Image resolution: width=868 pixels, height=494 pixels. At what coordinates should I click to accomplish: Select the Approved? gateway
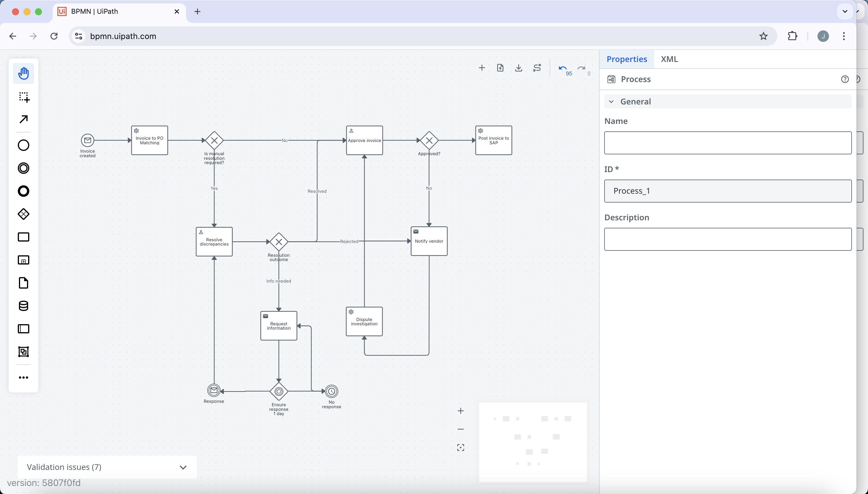pyautogui.click(x=429, y=140)
